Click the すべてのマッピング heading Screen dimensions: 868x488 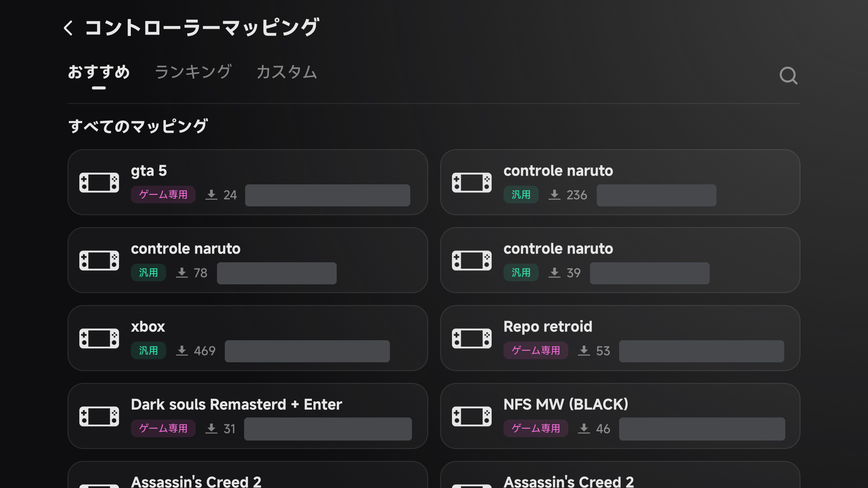(138, 126)
